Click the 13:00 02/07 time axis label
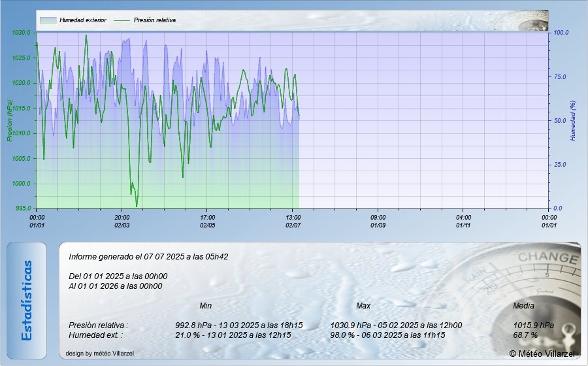The width and height of the screenshot is (588, 366). click(293, 222)
